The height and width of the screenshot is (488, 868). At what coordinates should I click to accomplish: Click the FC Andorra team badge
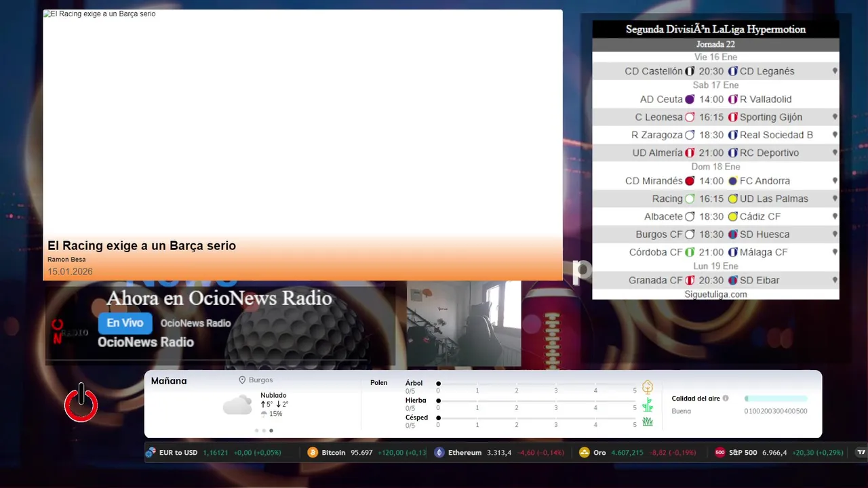coord(732,181)
